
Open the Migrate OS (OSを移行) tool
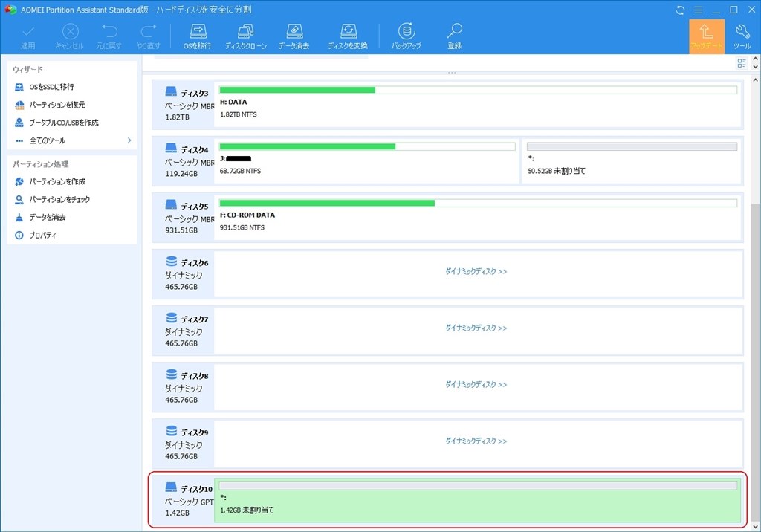coord(198,36)
